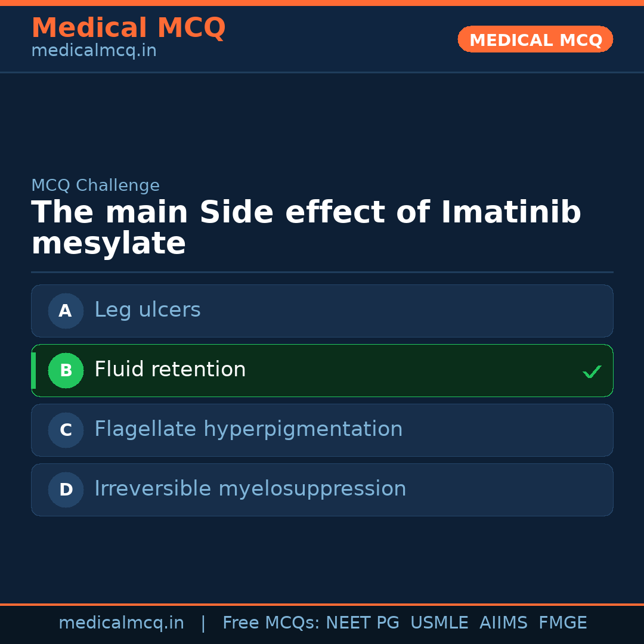
Task: Select the green B option circle
Action: click(66, 370)
